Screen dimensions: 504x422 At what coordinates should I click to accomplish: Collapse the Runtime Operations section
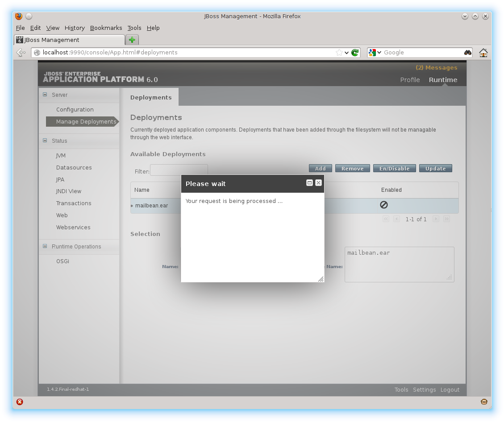(45, 246)
